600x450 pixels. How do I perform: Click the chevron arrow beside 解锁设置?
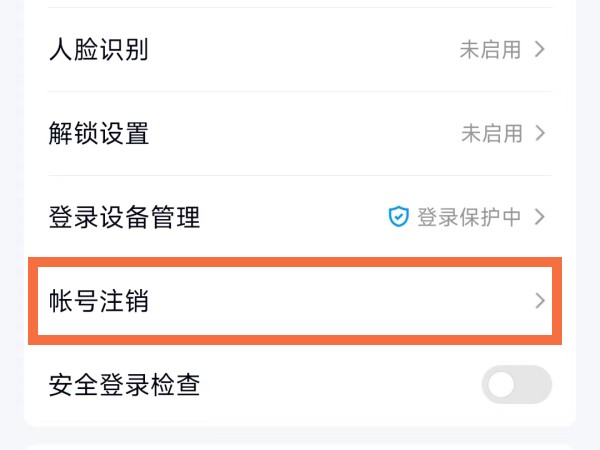540,133
